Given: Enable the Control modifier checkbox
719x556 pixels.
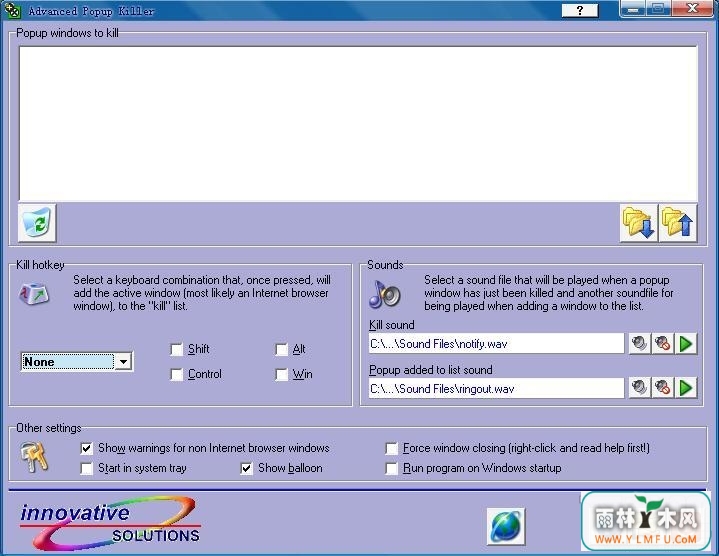Looking at the screenshot, I should pyautogui.click(x=177, y=374).
